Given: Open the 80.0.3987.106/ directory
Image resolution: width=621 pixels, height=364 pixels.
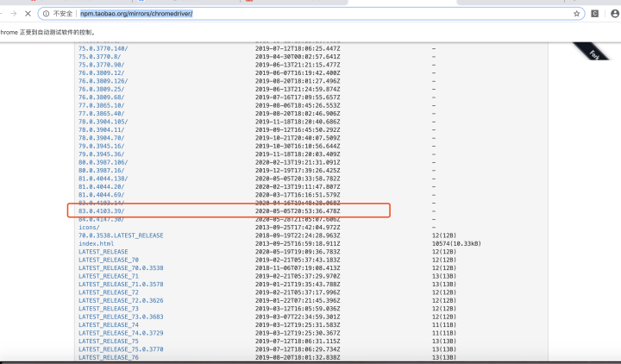Looking at the screenshot, I should pos(103,162).
